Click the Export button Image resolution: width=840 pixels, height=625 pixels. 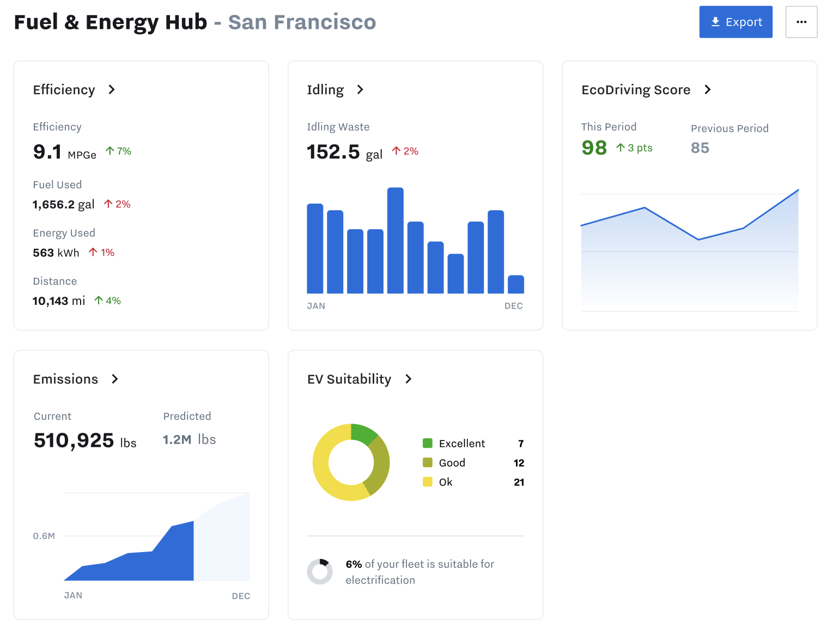pyautogui.click(x=736, y=21)
